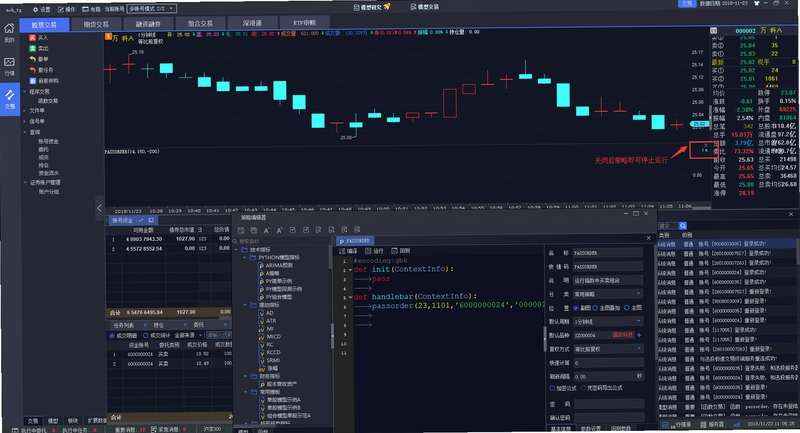Open the 我的 home icon in sidebar
This screenshot has width=800, height=433.
click(9, 29)
